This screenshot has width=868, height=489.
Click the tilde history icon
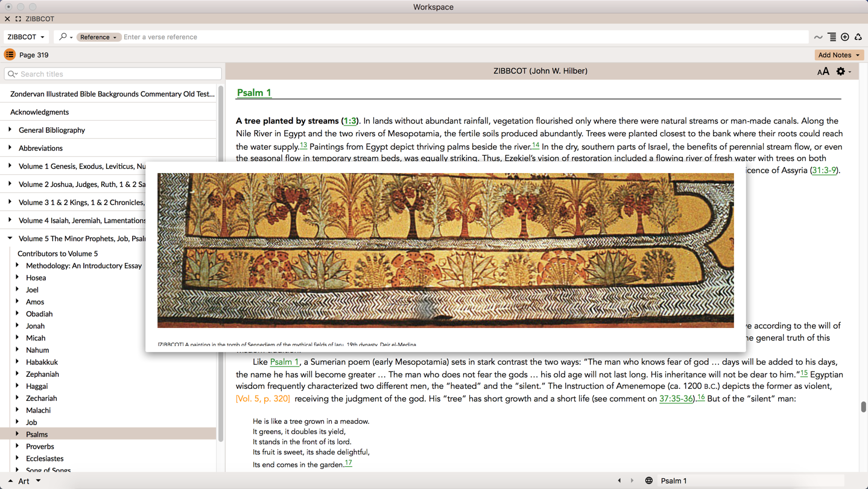[818, 37]
